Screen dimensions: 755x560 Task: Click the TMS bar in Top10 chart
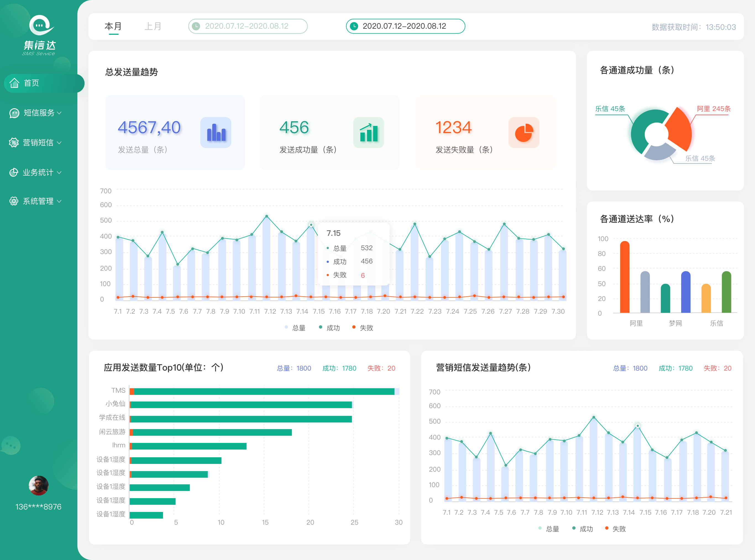tap(264, 392)
